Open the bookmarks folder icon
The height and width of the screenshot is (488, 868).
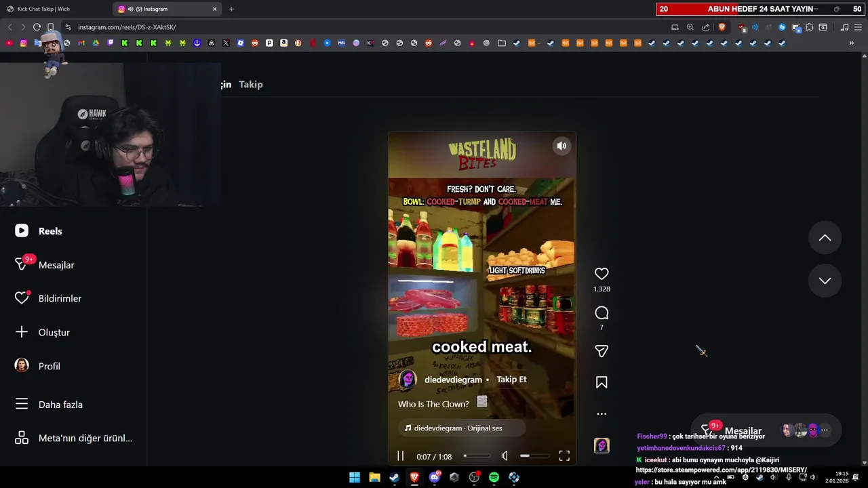click(501, 43)
